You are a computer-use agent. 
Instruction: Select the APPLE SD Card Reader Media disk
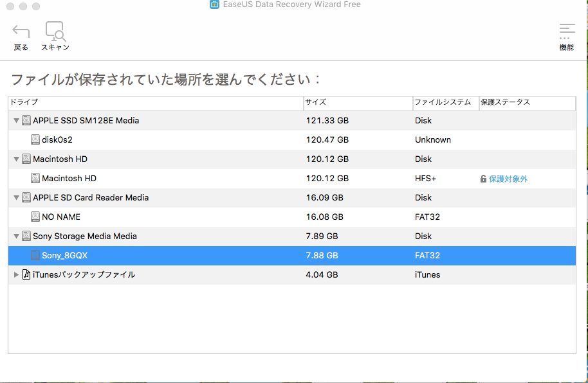(91, 197)
